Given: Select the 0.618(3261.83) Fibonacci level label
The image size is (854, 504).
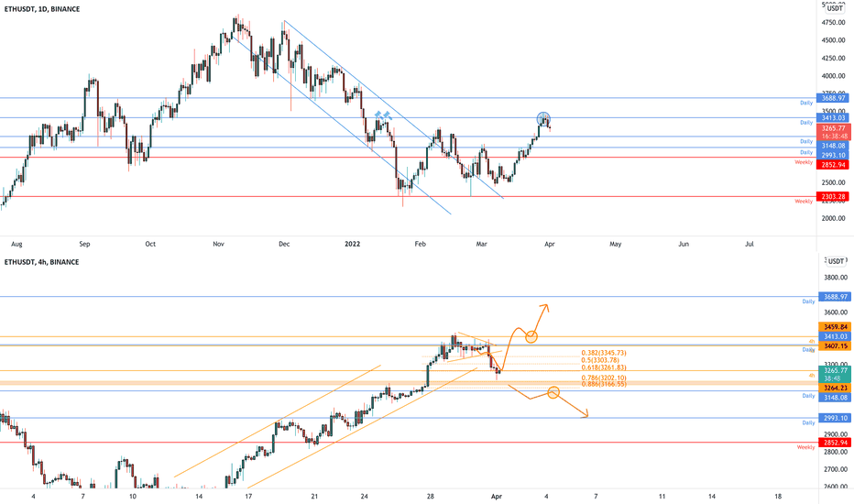Looking at the screenshot, I should pos(603,367).
